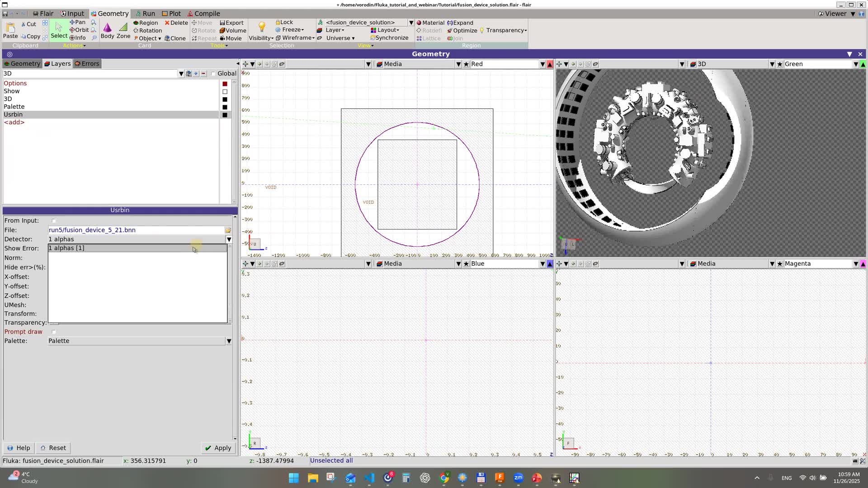Click the Paste clipboard icon

coord(10,30)
